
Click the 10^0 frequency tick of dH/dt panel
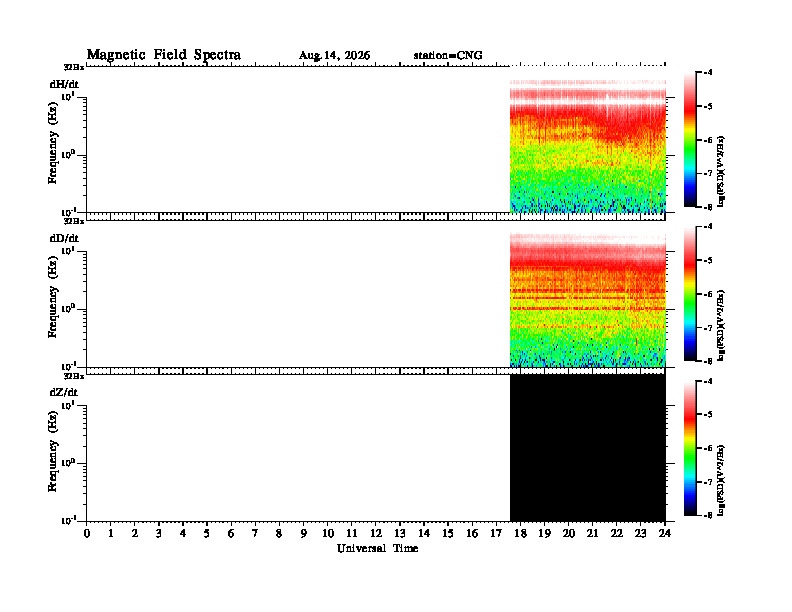tap(69, 154)
